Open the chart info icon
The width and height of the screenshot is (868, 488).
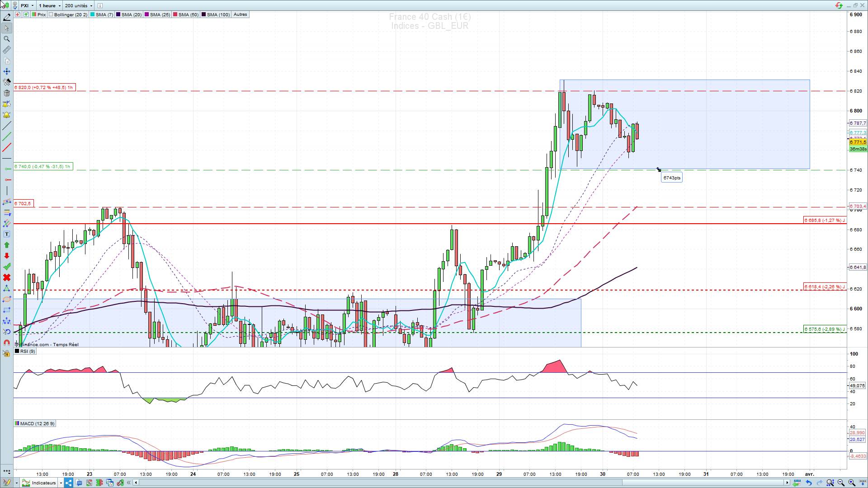[100, 5]
